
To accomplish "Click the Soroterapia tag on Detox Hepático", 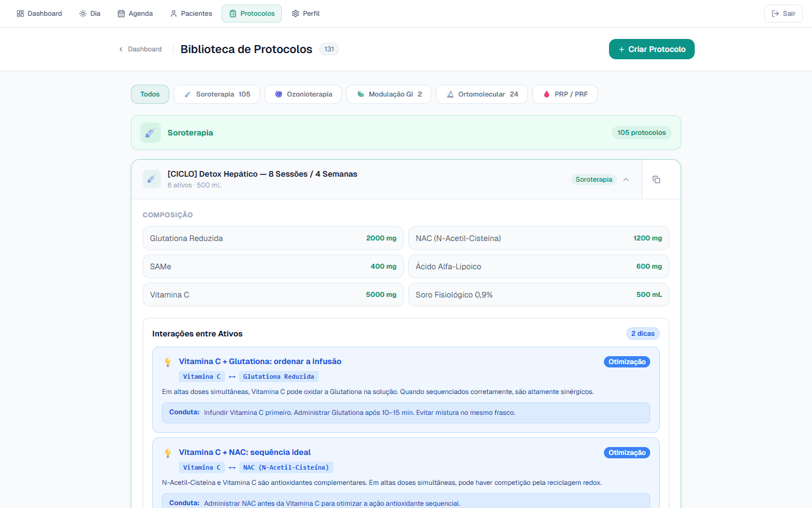I will click(x=594, y=179).
